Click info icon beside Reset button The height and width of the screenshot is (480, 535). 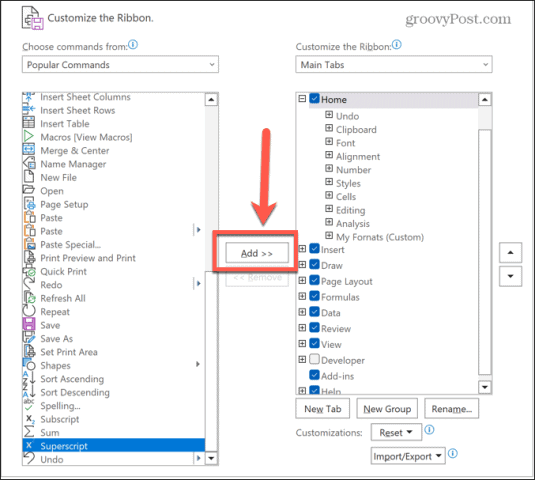429,430
